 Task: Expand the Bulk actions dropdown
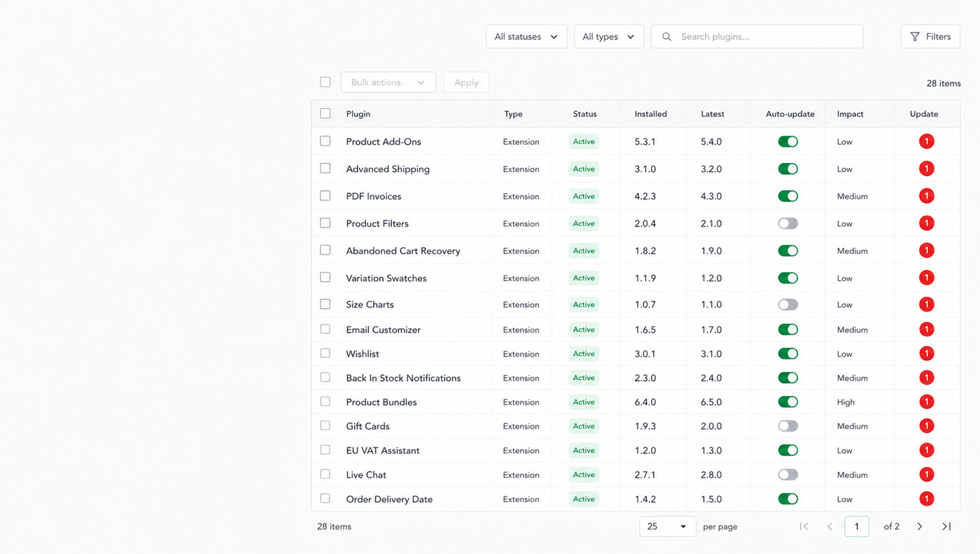click(388, 83)
